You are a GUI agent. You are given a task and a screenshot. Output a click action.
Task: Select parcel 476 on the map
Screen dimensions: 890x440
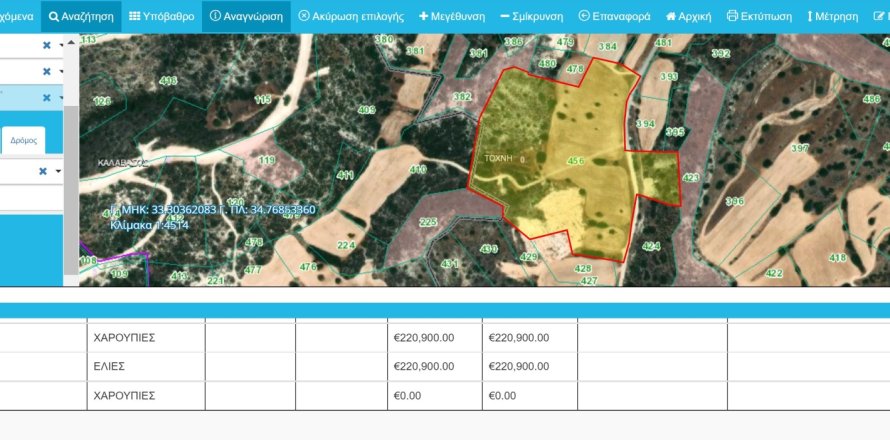pos(308,266)
